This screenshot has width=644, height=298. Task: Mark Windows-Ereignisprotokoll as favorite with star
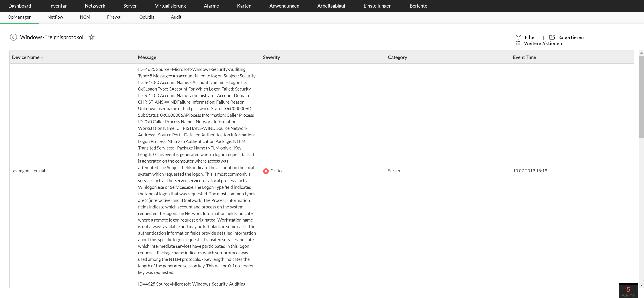point(92,37)
